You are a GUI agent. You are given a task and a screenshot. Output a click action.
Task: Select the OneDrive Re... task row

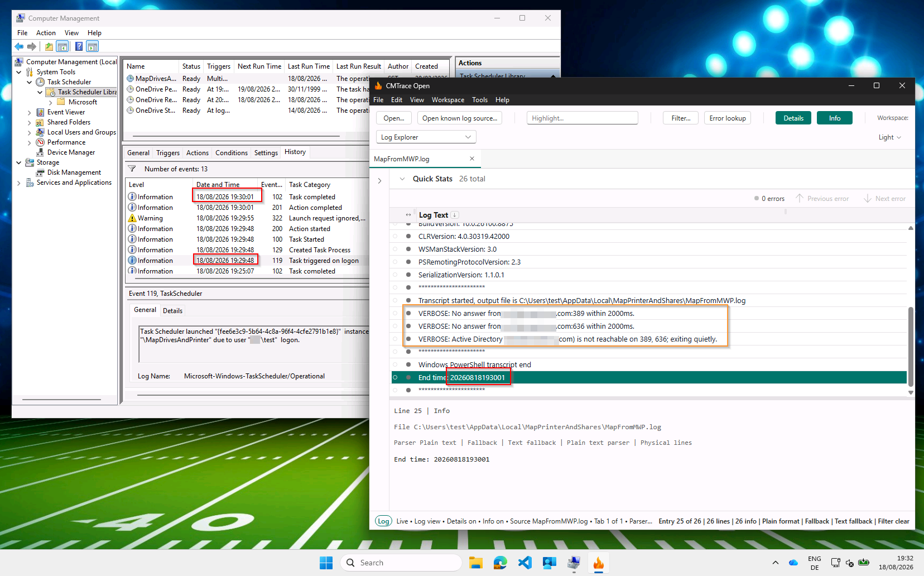click(247, 100)
